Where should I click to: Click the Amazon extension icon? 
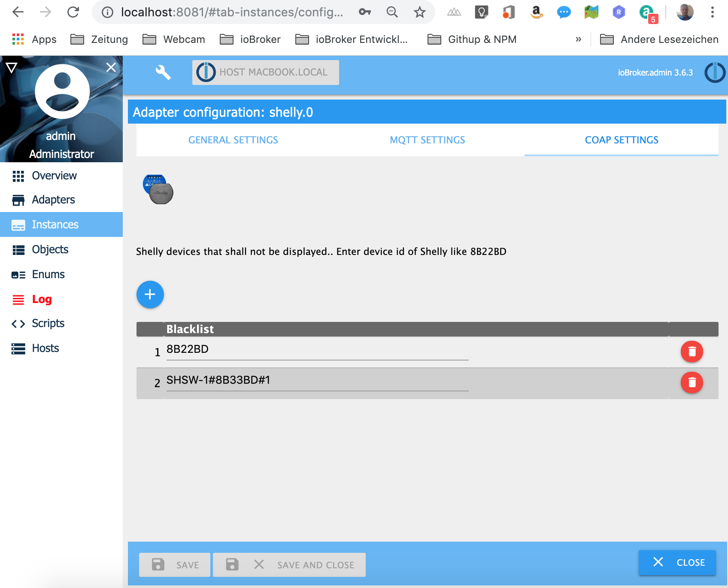pyautogui.click(x=536, y=12)
